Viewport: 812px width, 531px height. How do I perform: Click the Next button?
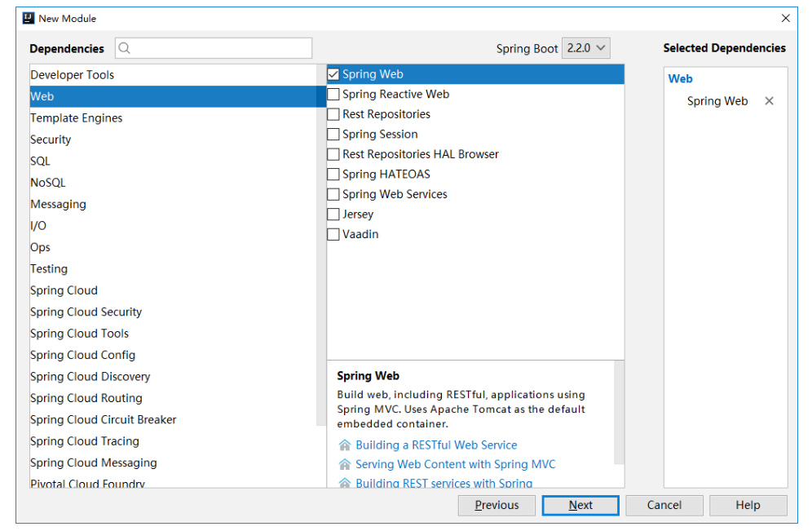coord(580,505)
